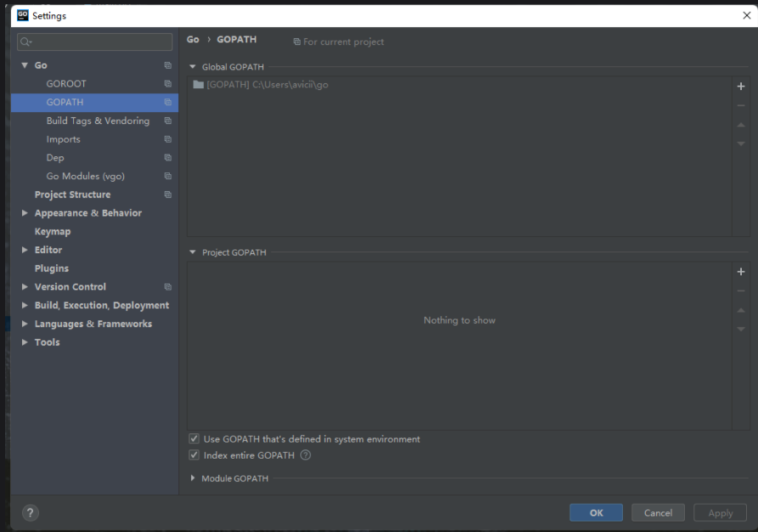The image size is (758, 532).
Task: Open the Settings help question mark button
Action: point(30,512)
